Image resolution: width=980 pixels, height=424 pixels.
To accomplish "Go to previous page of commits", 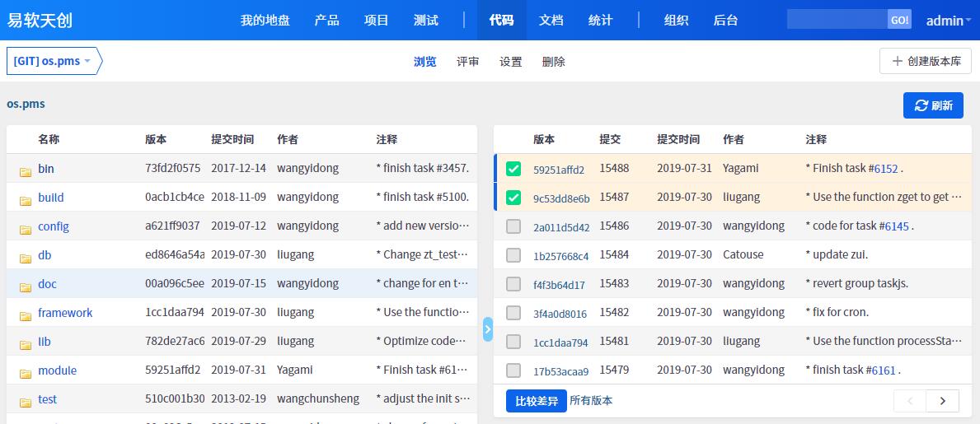I will point(910,401).
